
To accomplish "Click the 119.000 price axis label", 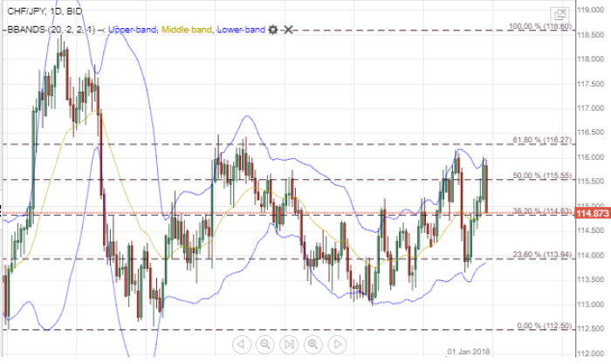I will tap(591, 10).
